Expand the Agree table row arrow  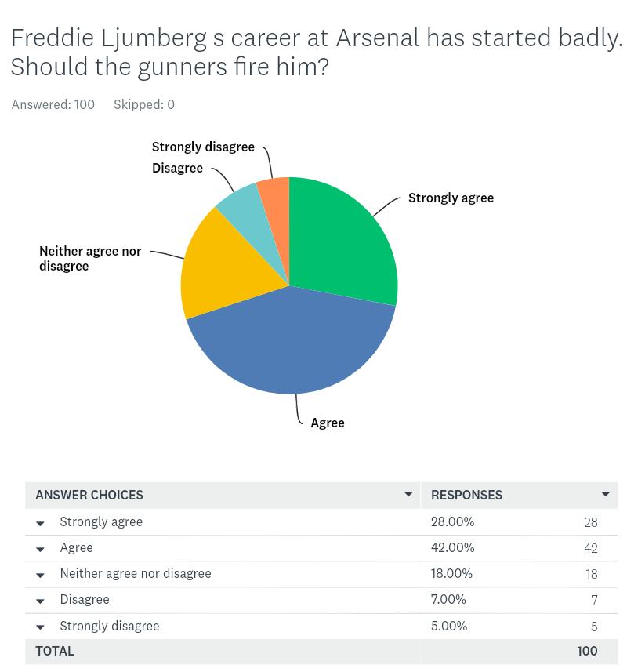41,549
